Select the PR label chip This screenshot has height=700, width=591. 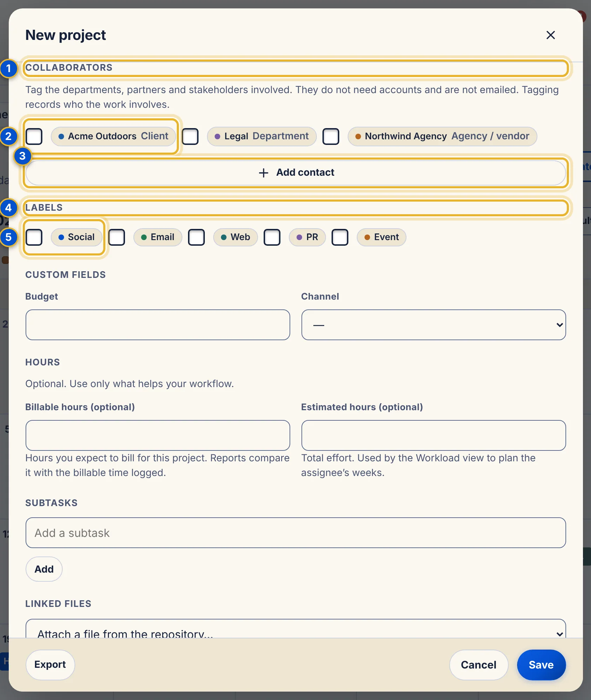pyautogui.click(x=307, y=237)
